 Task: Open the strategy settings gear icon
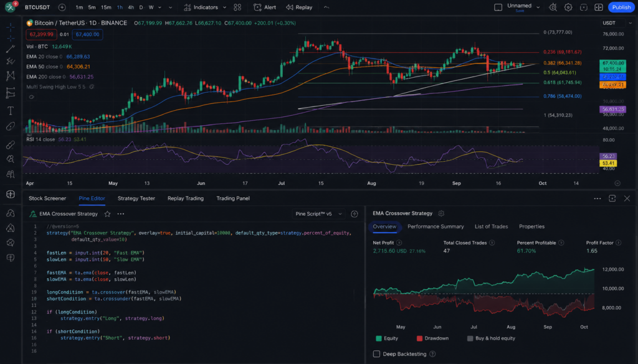click(x=442, y=213)
